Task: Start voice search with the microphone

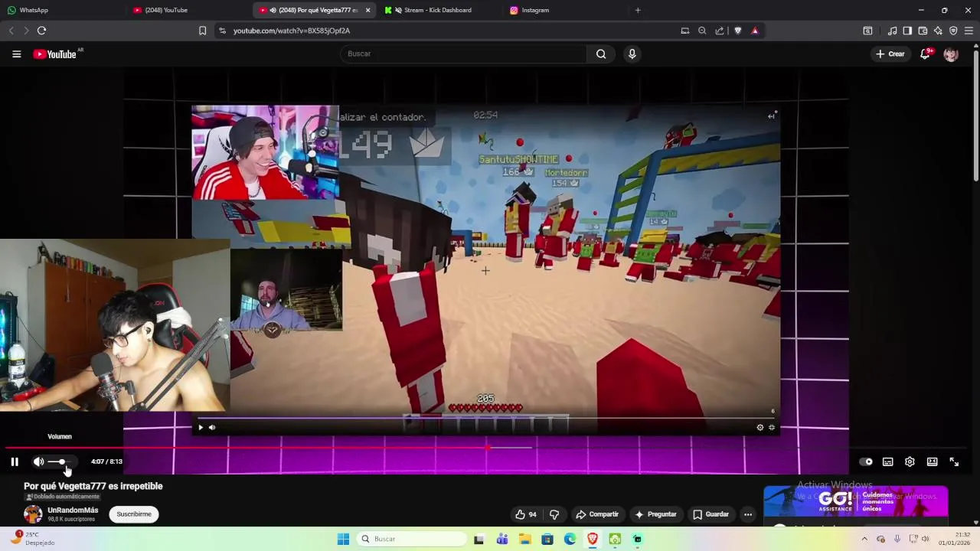Action: tap(632, 54)
